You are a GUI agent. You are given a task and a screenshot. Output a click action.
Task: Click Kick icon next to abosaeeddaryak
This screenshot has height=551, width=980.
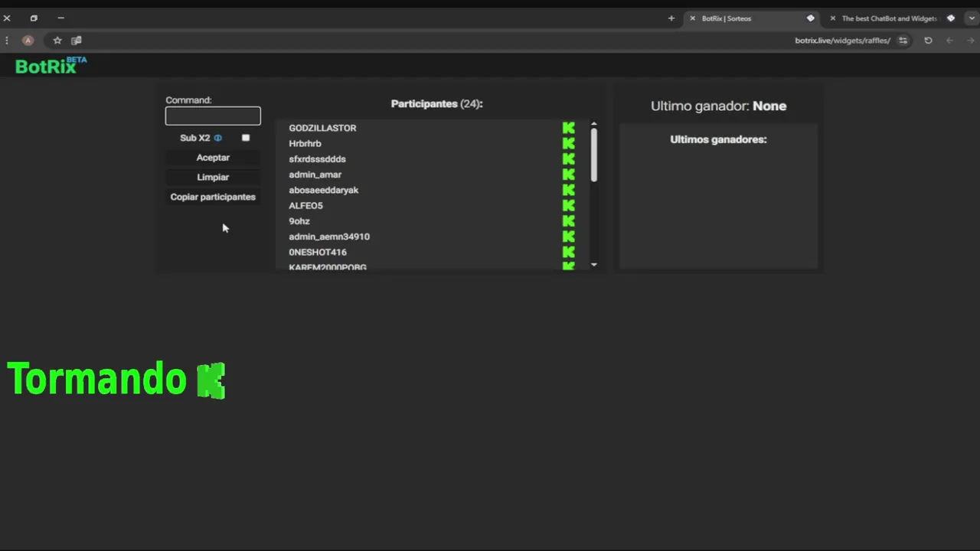[x=568, y=190]
